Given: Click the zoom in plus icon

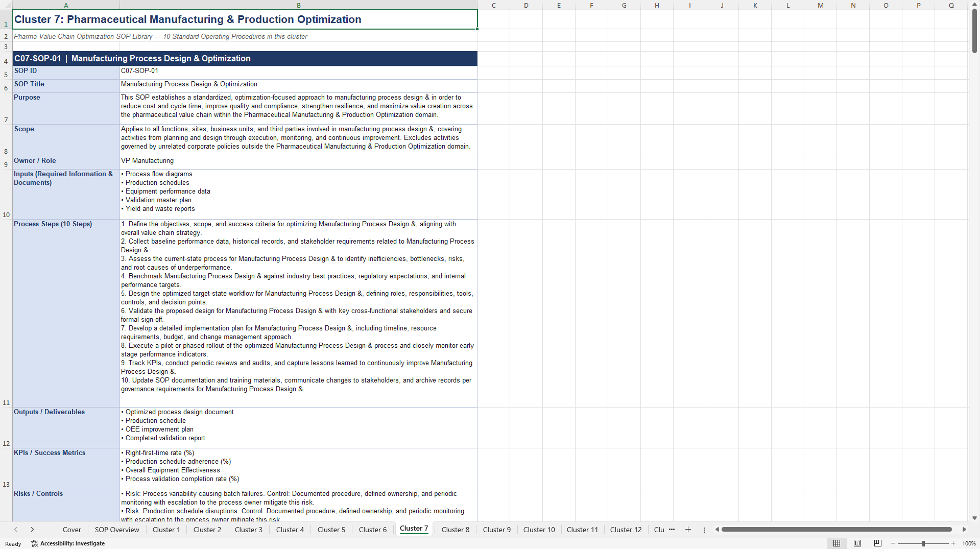Looking at the screenshot, I should pyautogui.click(x=953, y=543).
